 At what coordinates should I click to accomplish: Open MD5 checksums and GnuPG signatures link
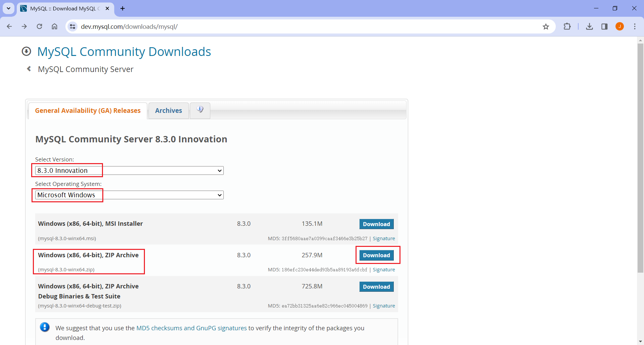192,328
